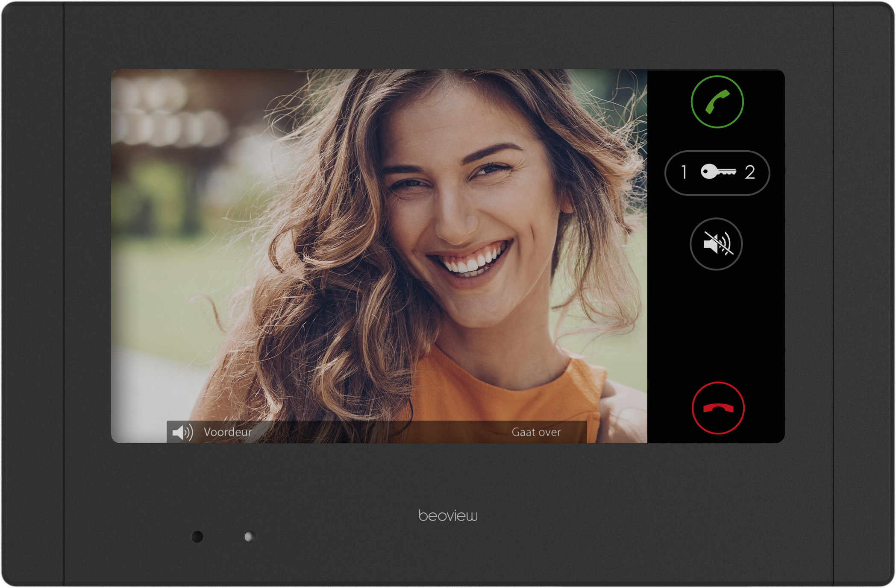Screen dimensions: 896x588
Task: Tap the speaker icon beside Voordeur
Action: (x=182, y=433)
